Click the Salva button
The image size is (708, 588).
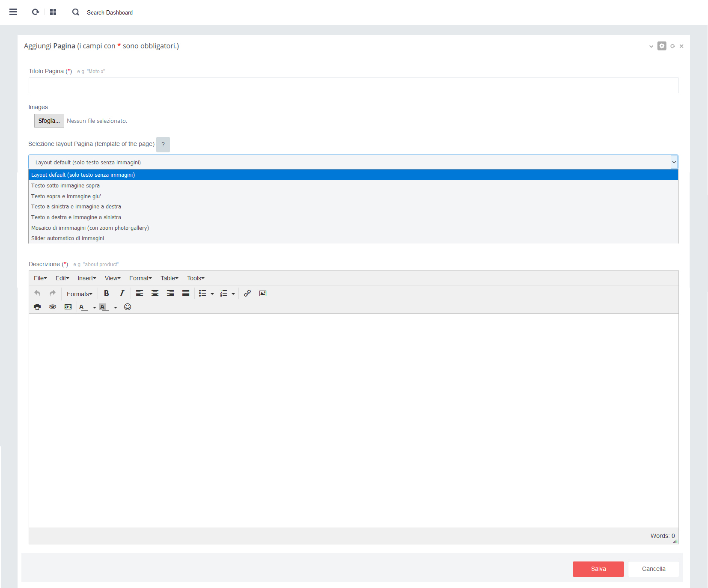coord(598,569)
